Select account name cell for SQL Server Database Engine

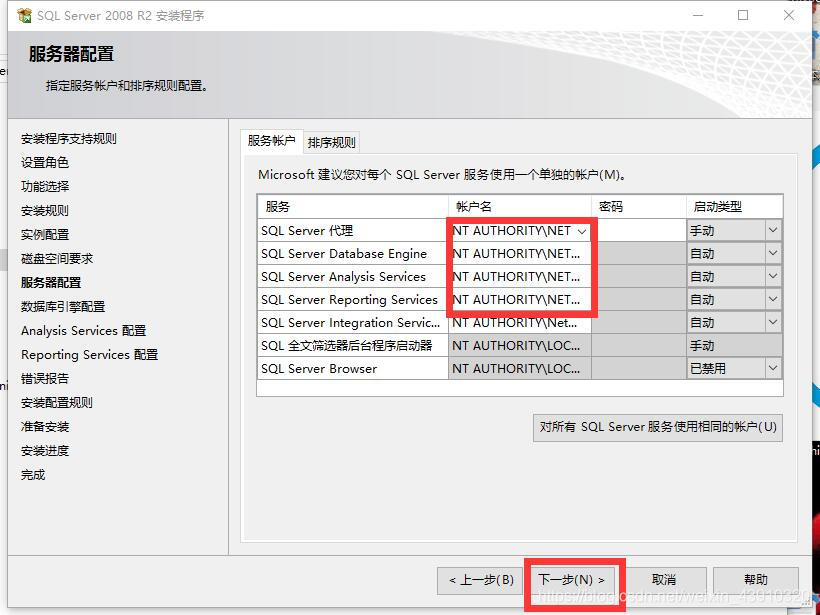pyautogui.click(x=520, y=254)
